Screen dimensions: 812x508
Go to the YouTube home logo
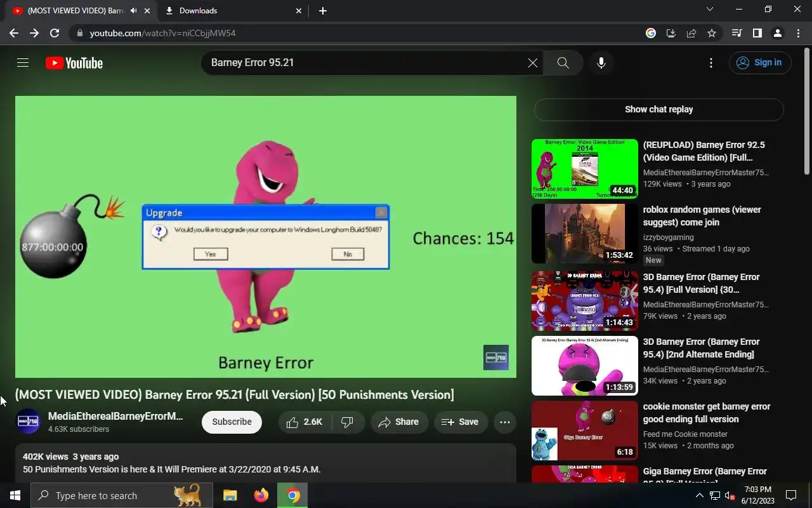pyautogui.click(x=74, y=63)
